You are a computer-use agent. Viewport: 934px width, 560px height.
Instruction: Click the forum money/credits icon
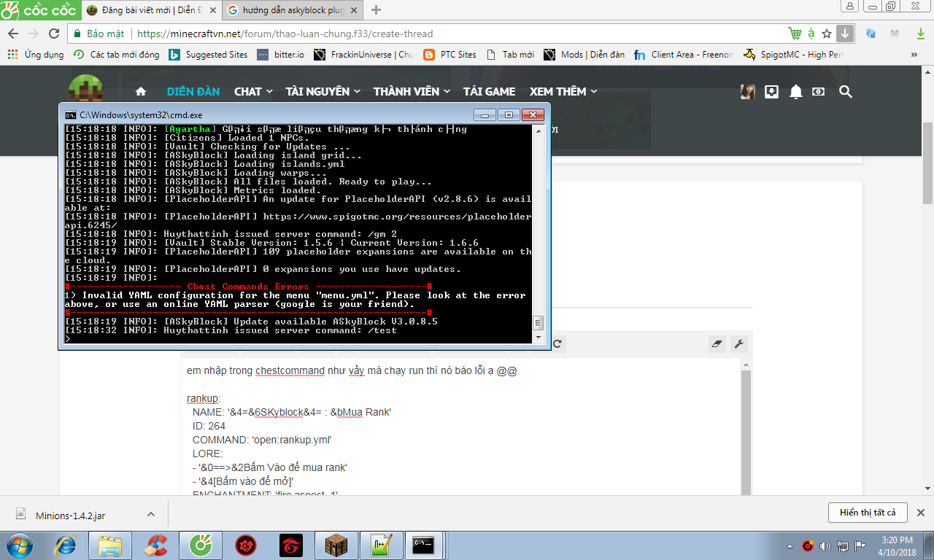(819, 91)
